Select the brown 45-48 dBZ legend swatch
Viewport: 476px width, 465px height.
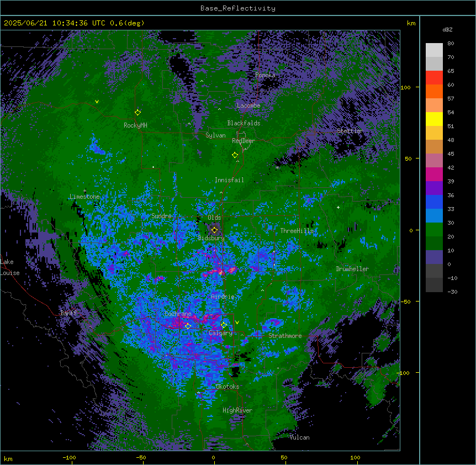click(x=434, y=146)
